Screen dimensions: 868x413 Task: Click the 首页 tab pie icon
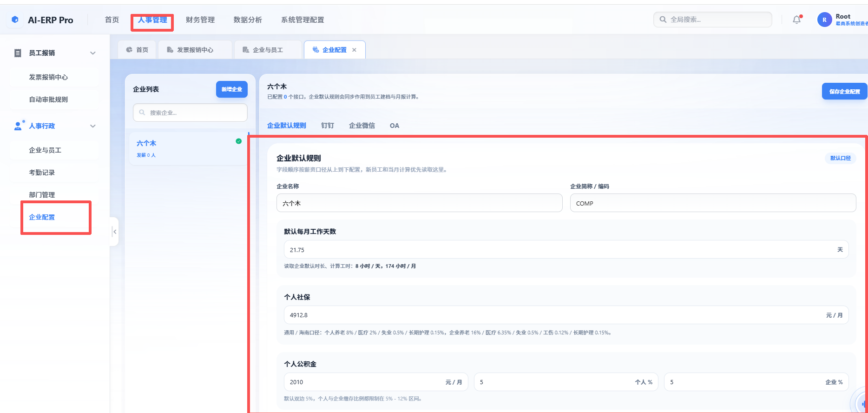(x=129, y=50)
